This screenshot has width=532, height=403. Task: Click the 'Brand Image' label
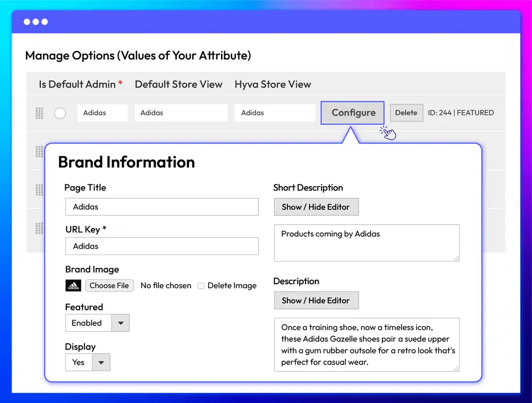tap(92, 269)
